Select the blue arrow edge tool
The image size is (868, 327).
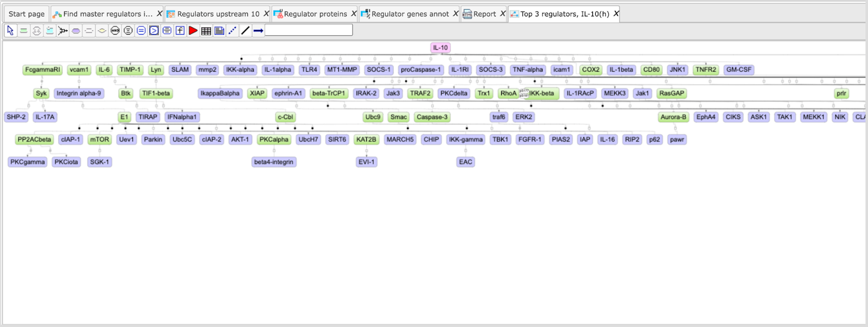258,31
